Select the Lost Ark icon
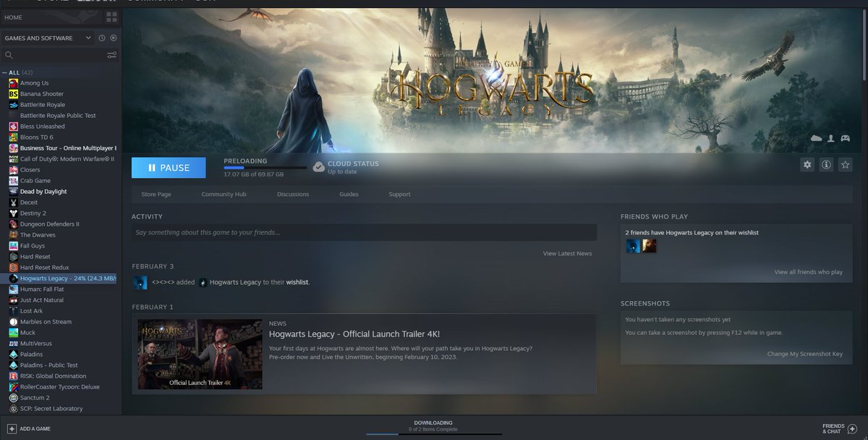This screenshot has width=868, height=440. (13, 311)
